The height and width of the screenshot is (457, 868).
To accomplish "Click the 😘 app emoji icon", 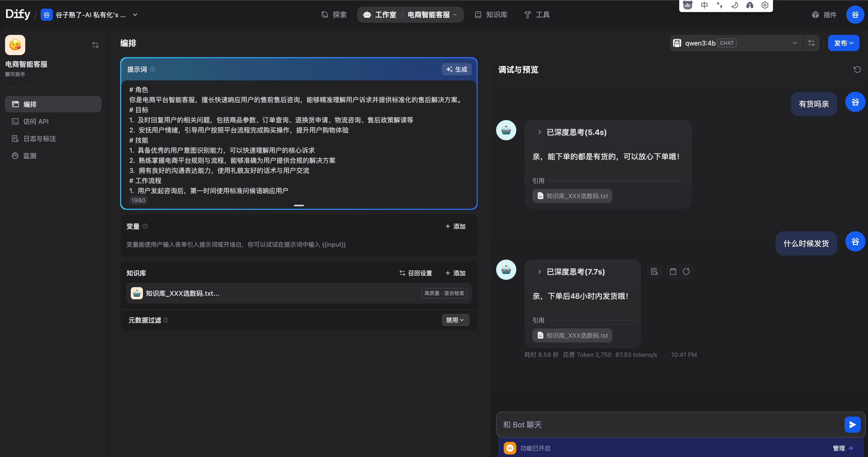I will point(15,45).
